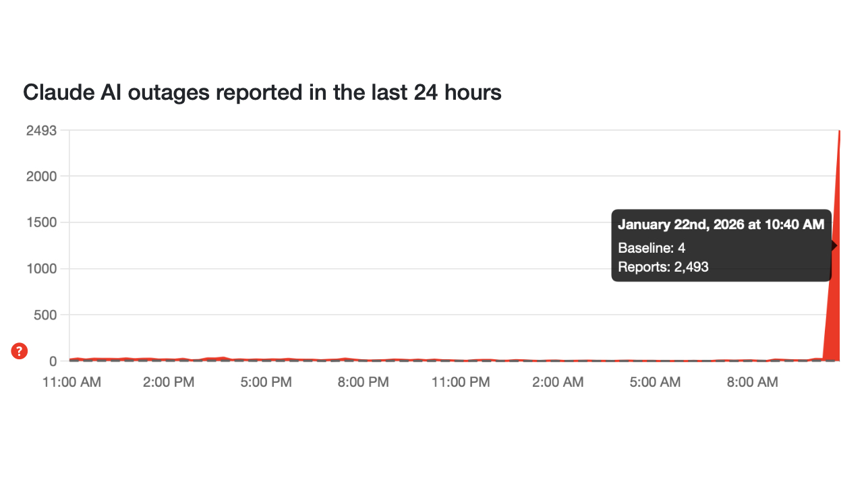Click the red spike at the chart's right edge
Screen dimensions: 868x488
click(834, 303)
